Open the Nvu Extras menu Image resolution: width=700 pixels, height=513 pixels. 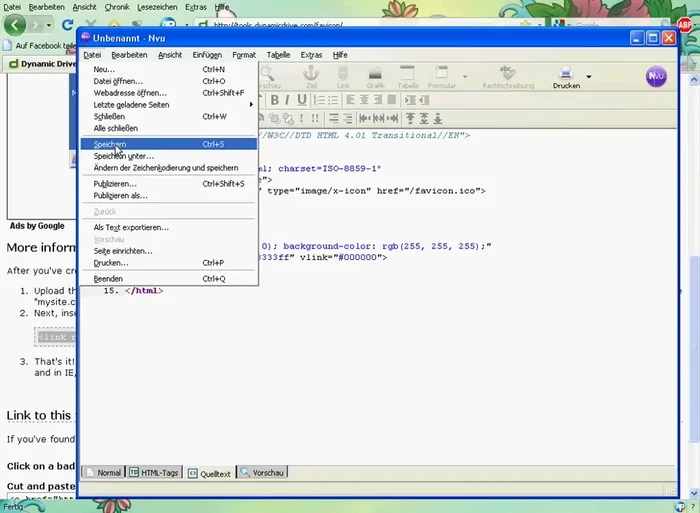click(x=311, y=55)
